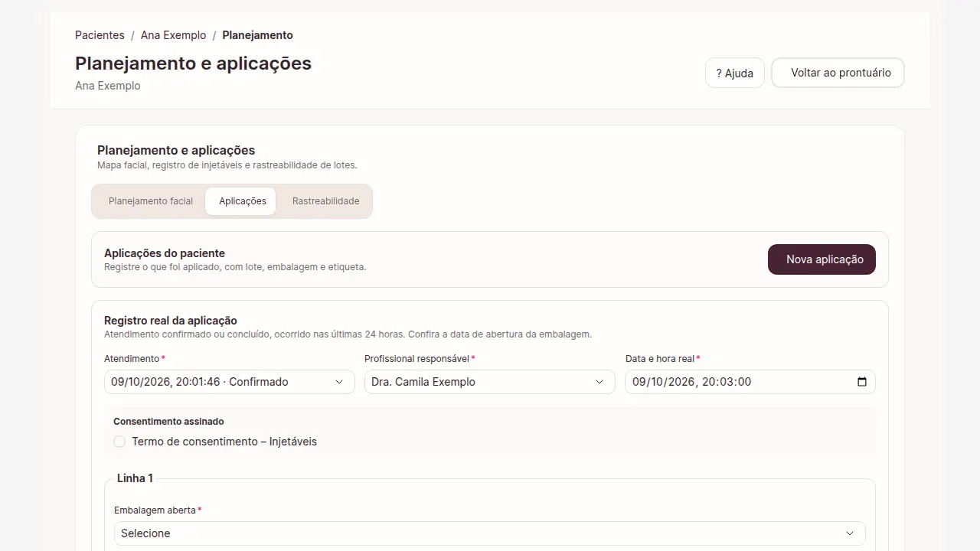This screenshot has height=551, width=980.
Task: Open the Embalagem aberta Selecione dropdown
Action: coord(490,533)
